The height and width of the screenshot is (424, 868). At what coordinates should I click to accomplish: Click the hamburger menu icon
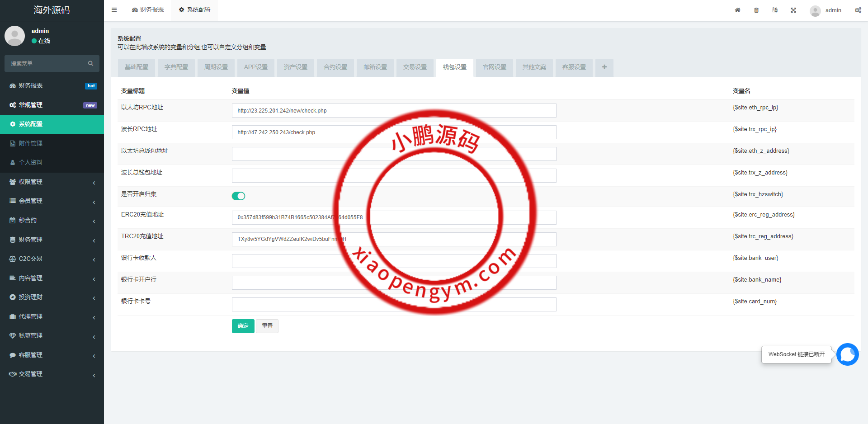[x=114, y=10]
